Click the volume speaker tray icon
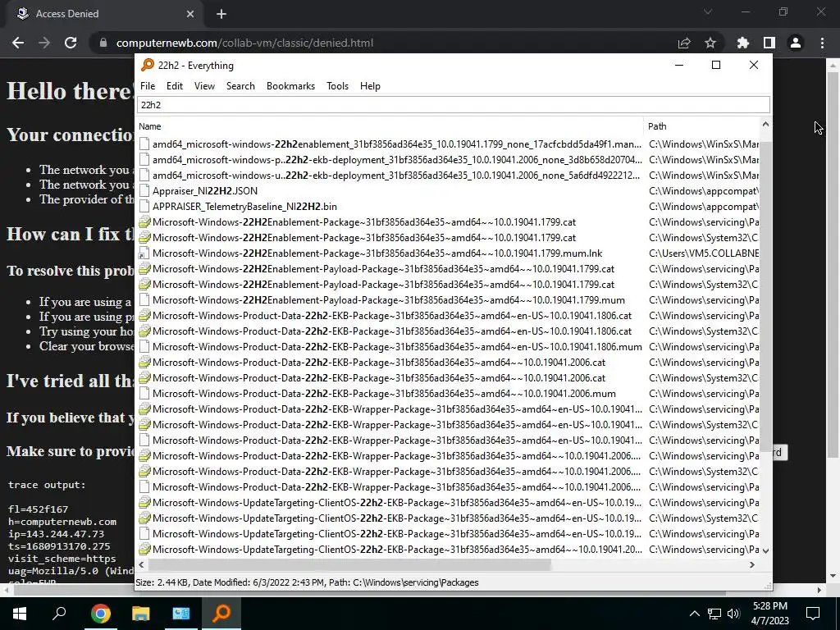This screenshot has width=840, height=630. point(733,614)
